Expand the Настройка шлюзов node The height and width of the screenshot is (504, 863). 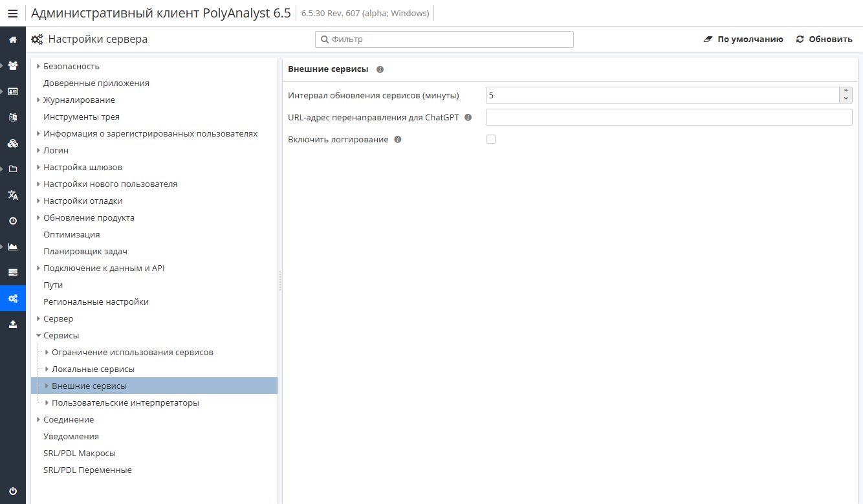click(x=39, y=168)
